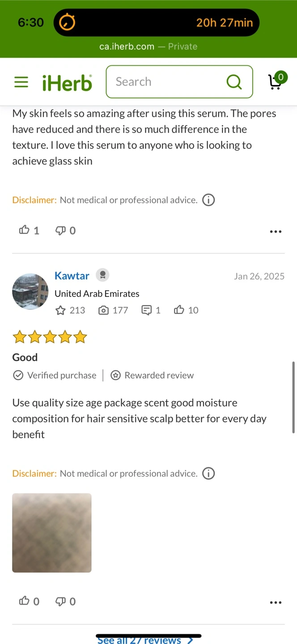
Task: Open more options for the serum review
Action: pyautogui.click(x=276, y=232)
